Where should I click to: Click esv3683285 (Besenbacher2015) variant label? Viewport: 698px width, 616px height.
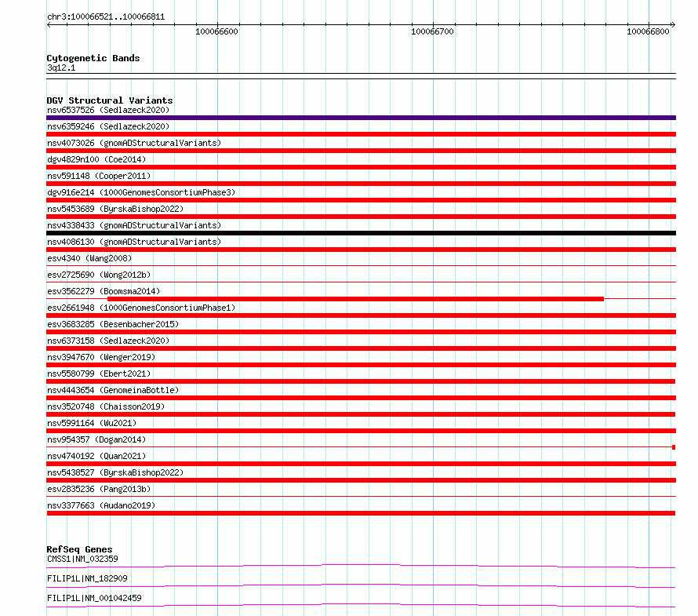point(113,324)
